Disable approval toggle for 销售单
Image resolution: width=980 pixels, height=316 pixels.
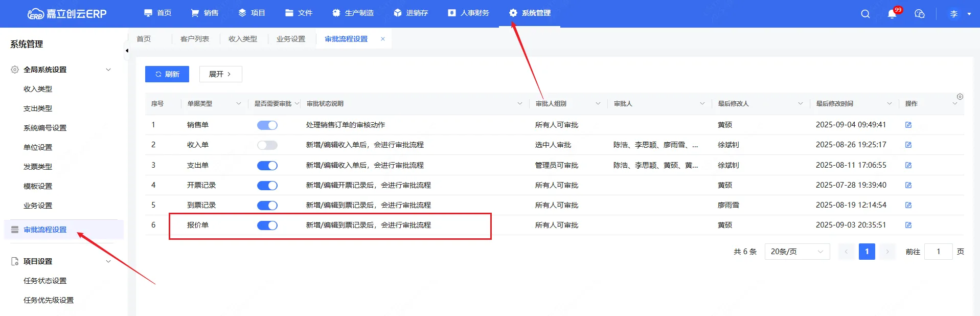267,125
